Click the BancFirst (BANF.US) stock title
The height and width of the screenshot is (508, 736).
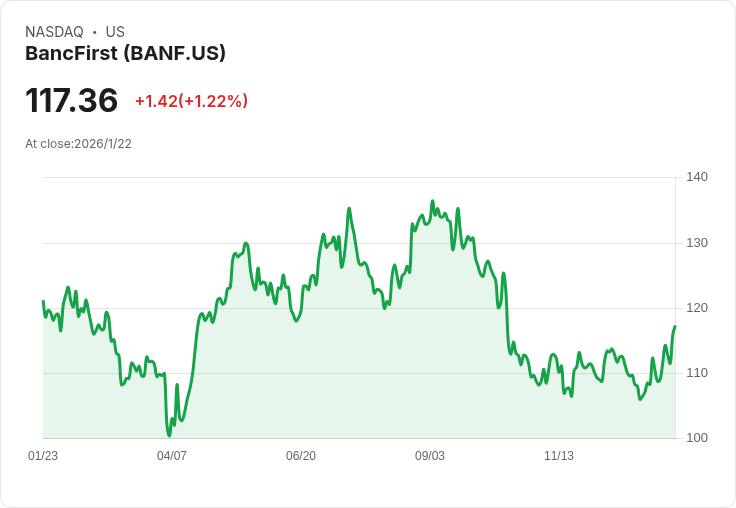click(125, 53)
